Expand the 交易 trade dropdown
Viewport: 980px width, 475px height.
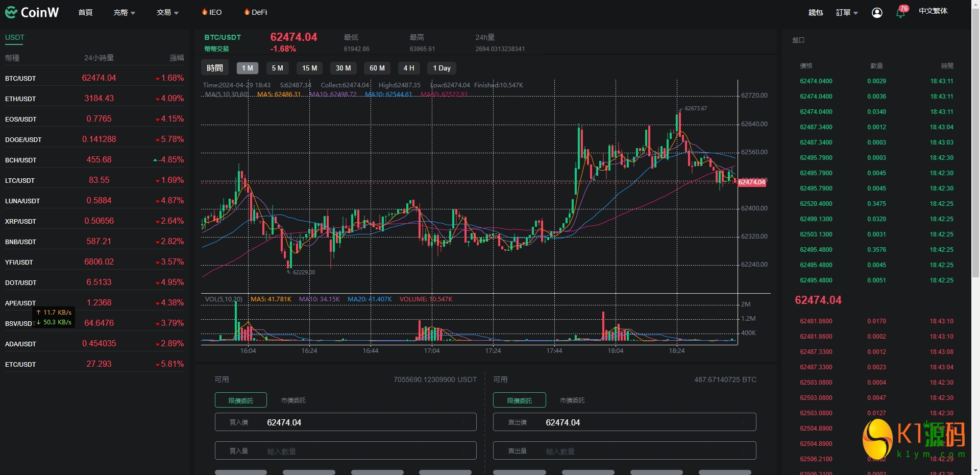click(167, 12)
